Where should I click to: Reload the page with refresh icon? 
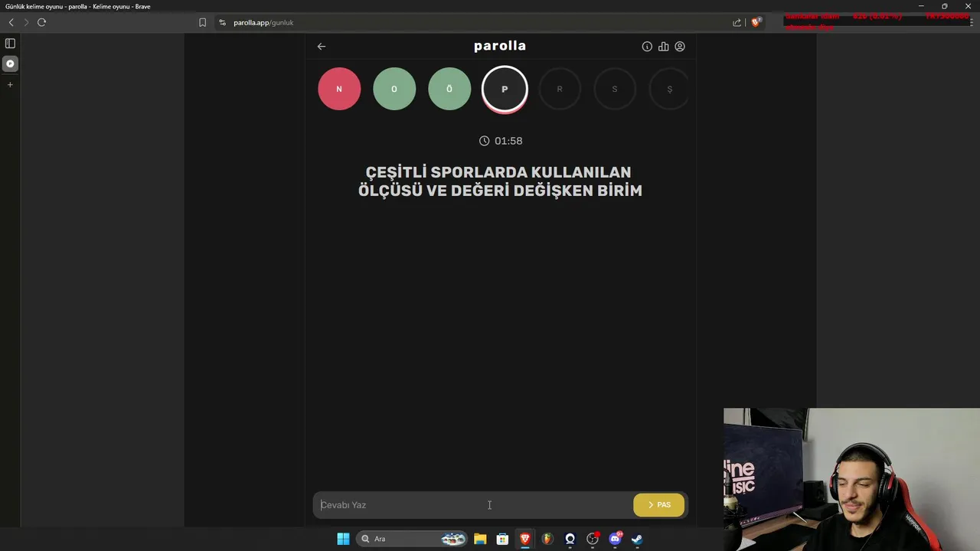42,22
